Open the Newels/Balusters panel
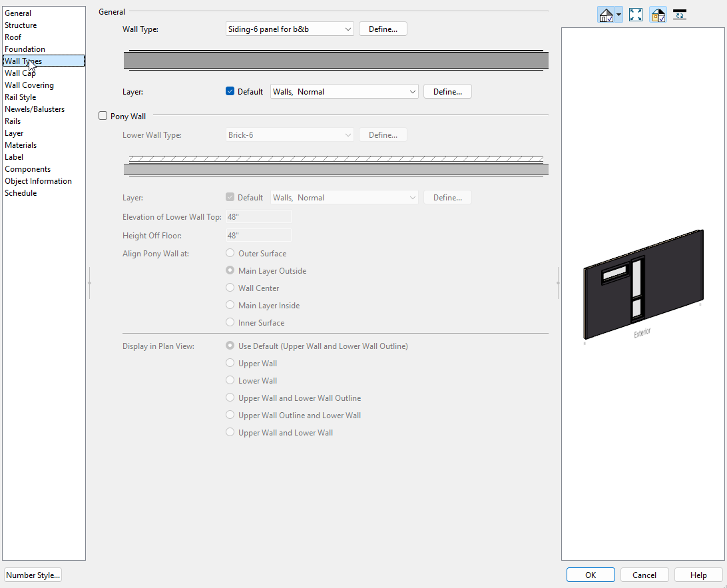Image resolution: width=727 pixels, height=588 pixels. tap(35, 109)
